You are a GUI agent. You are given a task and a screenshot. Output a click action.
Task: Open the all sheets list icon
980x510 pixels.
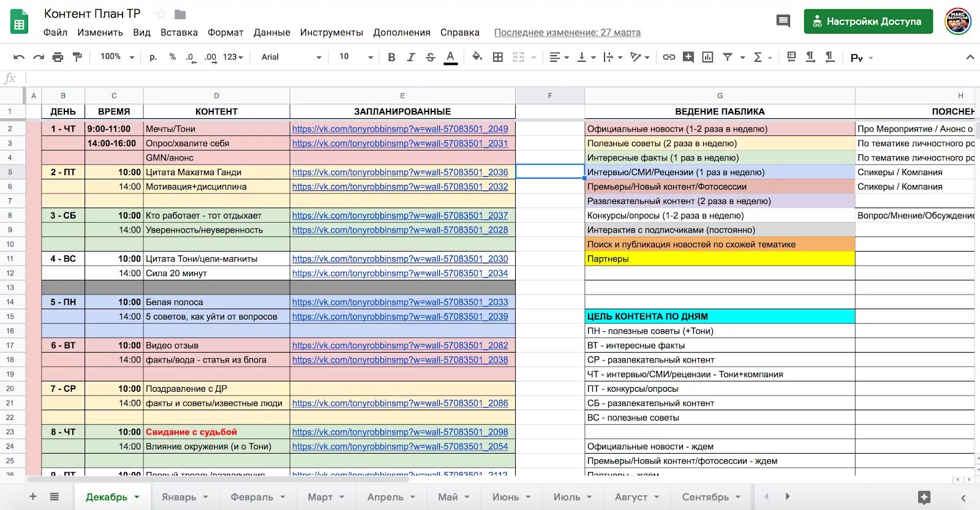click(x=55, y=497)
